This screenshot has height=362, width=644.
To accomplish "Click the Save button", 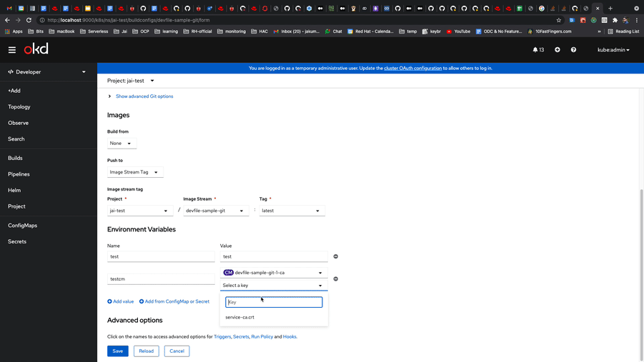I will tap(118, 351).
